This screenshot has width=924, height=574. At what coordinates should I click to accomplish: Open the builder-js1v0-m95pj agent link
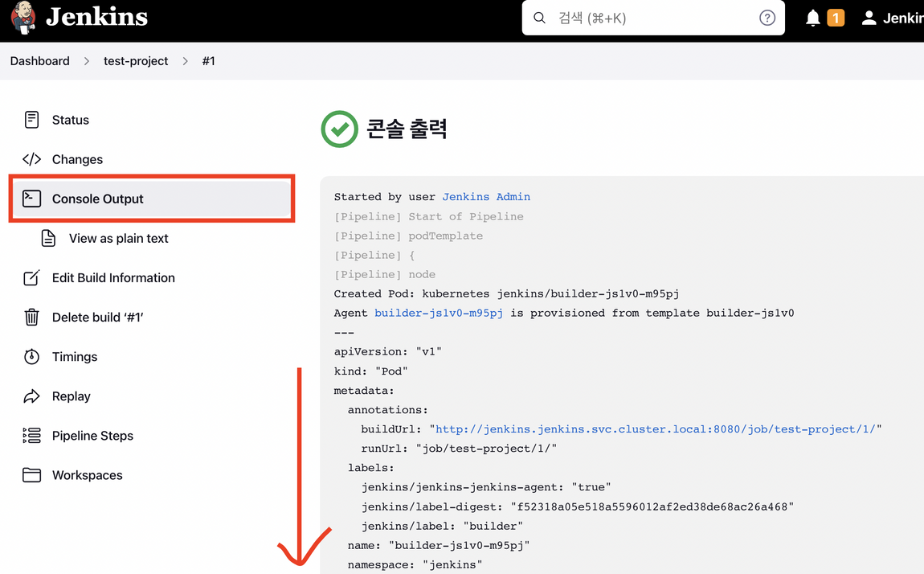439,313
